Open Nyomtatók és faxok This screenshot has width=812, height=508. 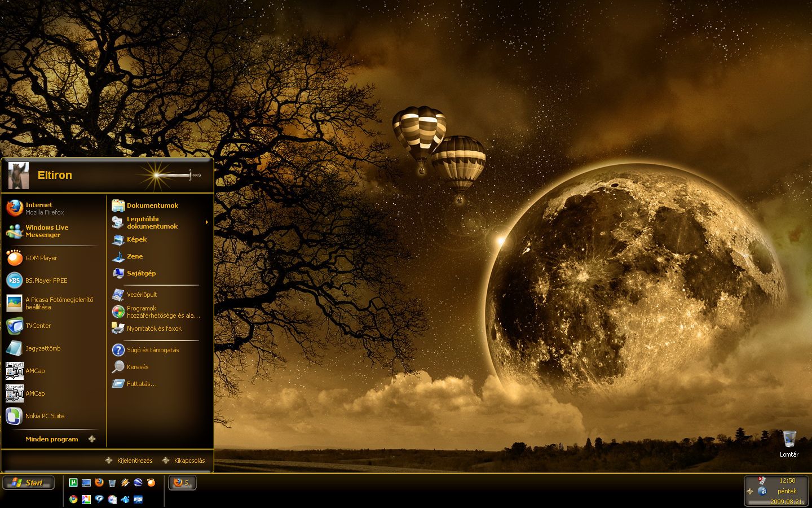(160, 329)
